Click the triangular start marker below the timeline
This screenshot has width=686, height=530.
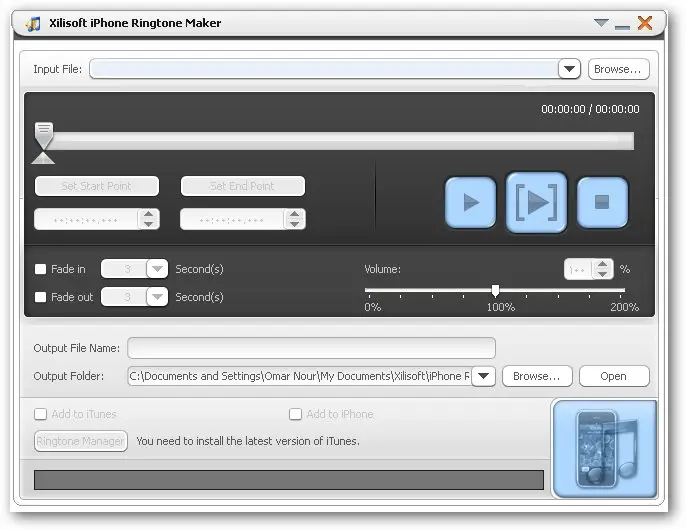(43, 158)
